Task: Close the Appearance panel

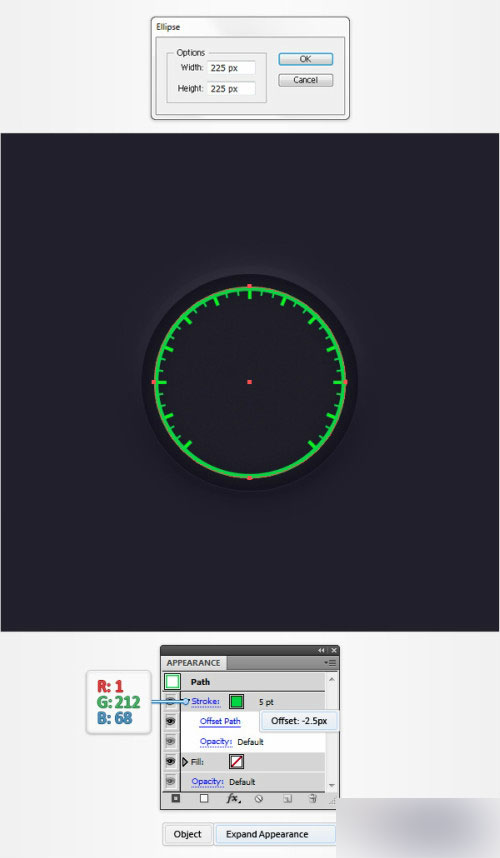Action: click(334, 650)
